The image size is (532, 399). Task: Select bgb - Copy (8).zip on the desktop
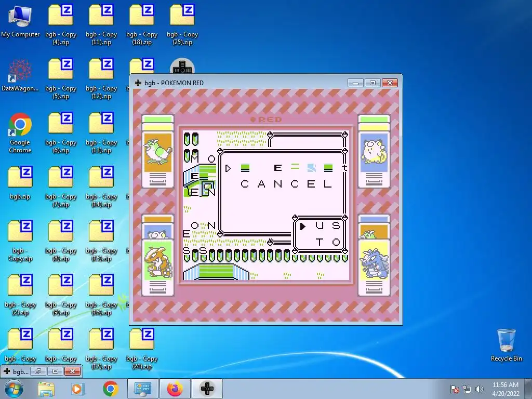[61, 241]
